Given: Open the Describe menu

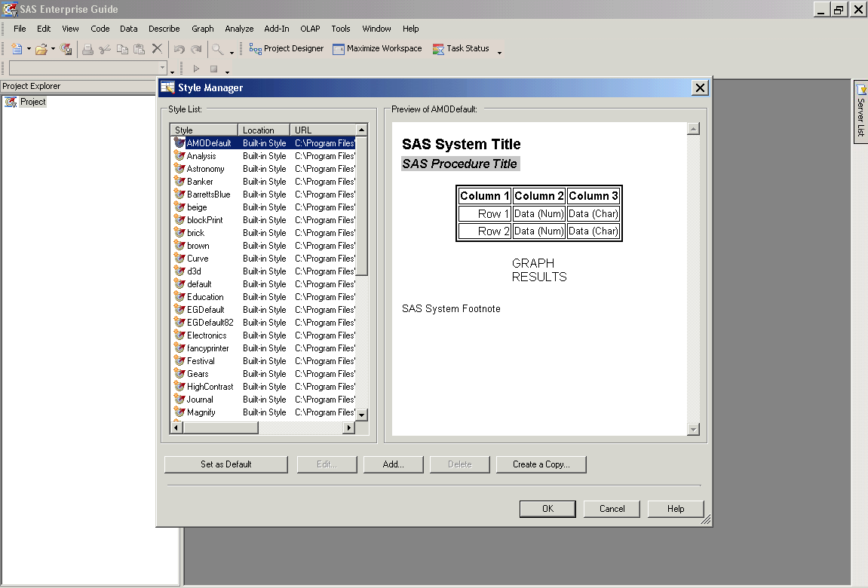Looking at the screenshot, I should [164, 29].
